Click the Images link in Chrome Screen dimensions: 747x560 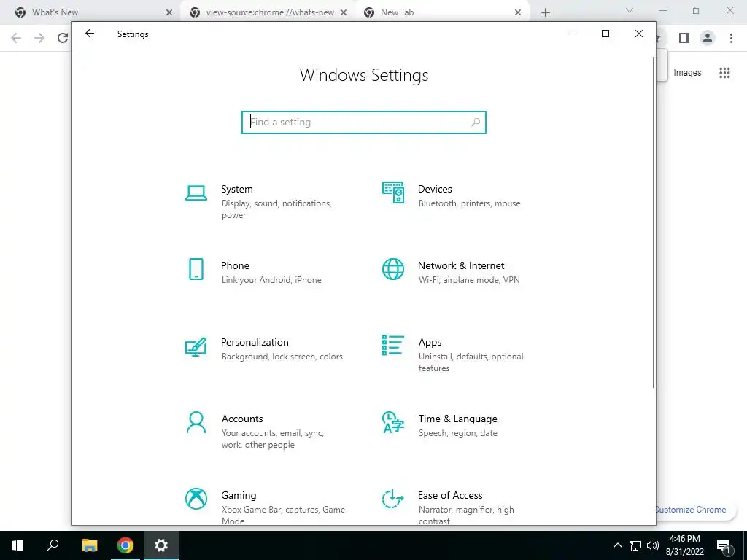coord(687,73)
